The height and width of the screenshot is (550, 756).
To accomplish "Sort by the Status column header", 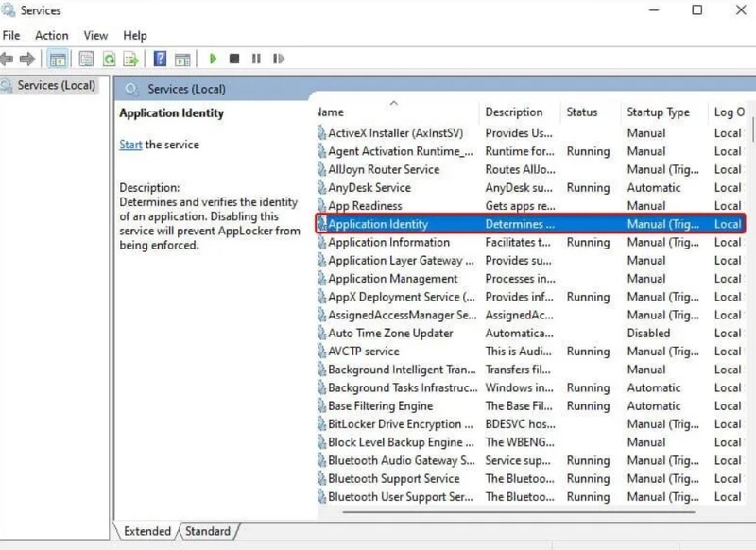I will 592,112.
